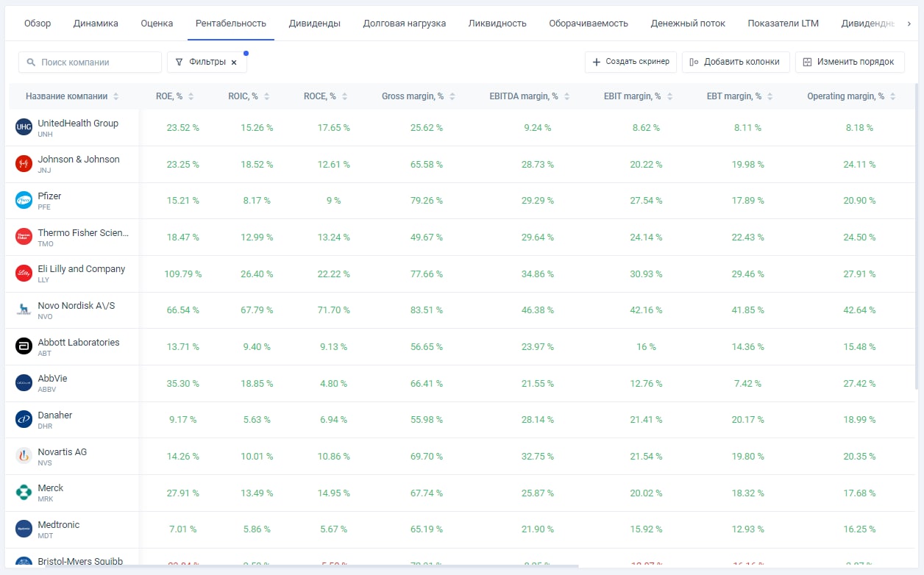Sort by EBIT margin column arrows
Image resolution: width=924 pixels, height=575 pixels.
[670, 96]
